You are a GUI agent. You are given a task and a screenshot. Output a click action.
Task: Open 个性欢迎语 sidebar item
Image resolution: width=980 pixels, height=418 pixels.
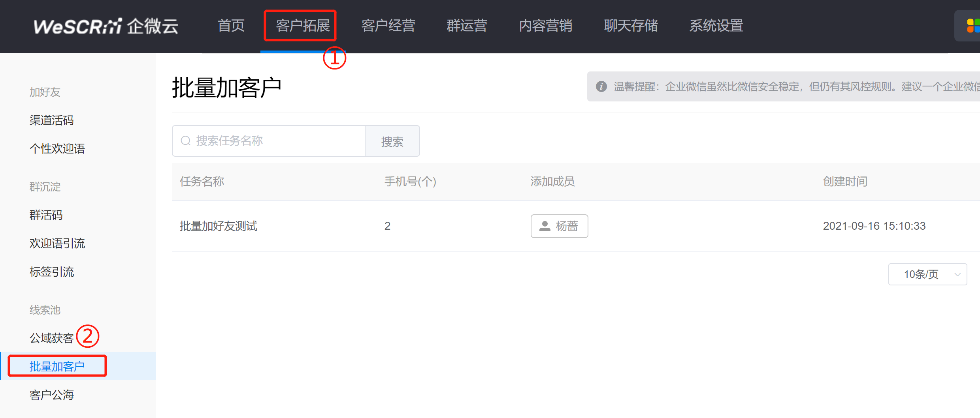pyautogui.click(x=57, y=149)
